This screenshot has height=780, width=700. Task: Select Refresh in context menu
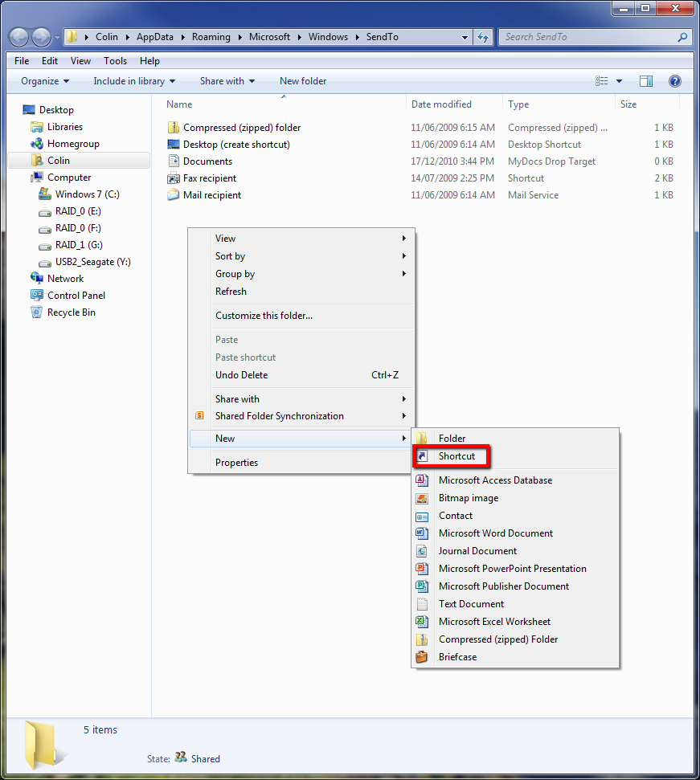point(301,291)
